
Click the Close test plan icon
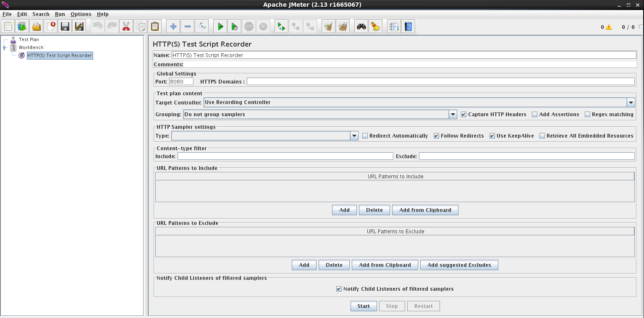[51, 26]
